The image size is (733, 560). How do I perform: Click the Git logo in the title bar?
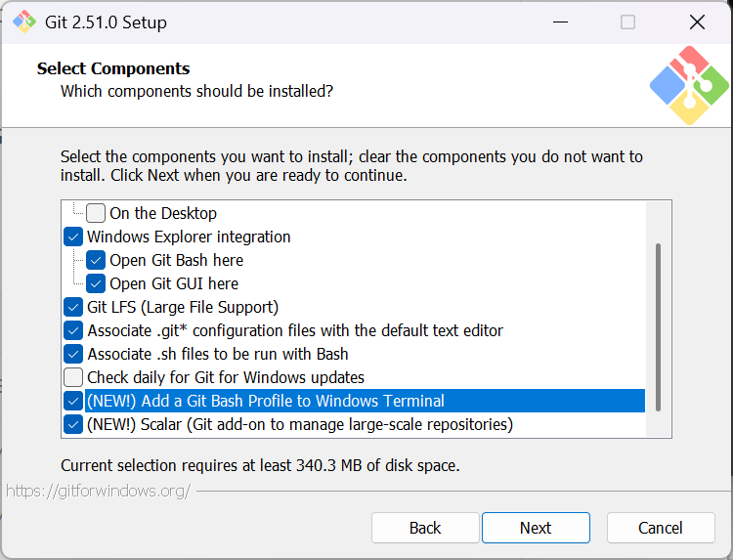(x=23, y=22)
